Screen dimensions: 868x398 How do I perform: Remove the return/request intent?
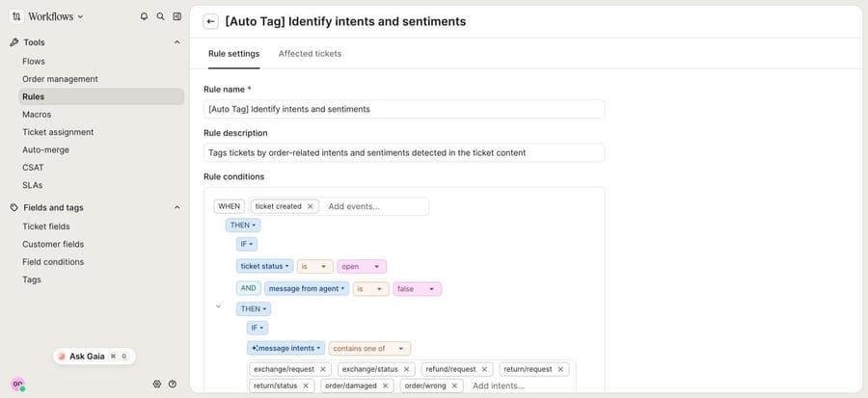[x=560, y=369]
